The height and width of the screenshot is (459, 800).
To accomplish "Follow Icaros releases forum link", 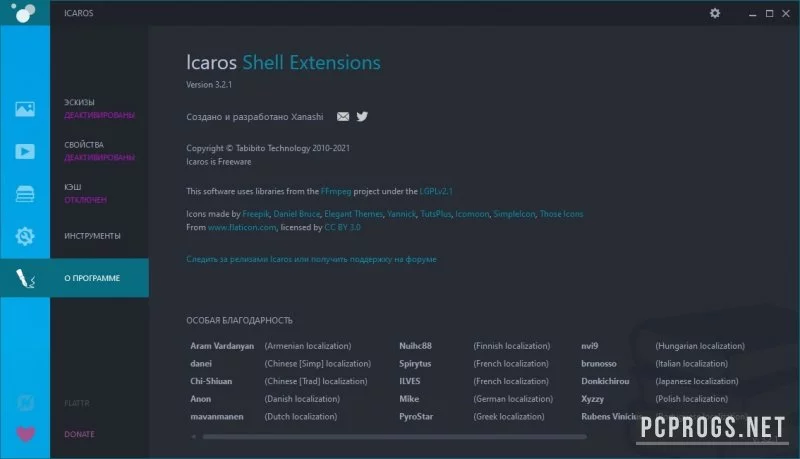I will [x=311, y=259].
